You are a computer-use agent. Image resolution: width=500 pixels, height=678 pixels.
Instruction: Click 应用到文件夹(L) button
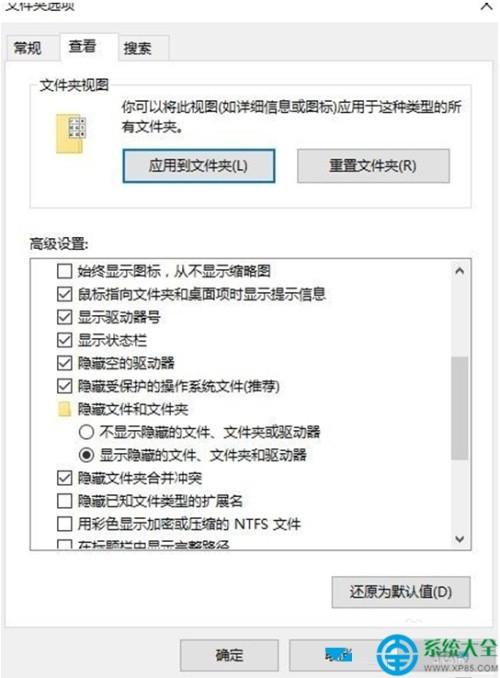click(199, 166)
